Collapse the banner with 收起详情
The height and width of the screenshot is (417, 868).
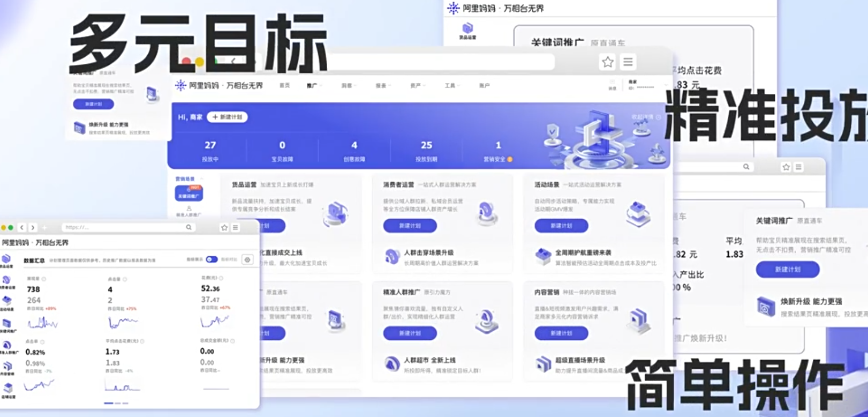[x=646, y=117]
